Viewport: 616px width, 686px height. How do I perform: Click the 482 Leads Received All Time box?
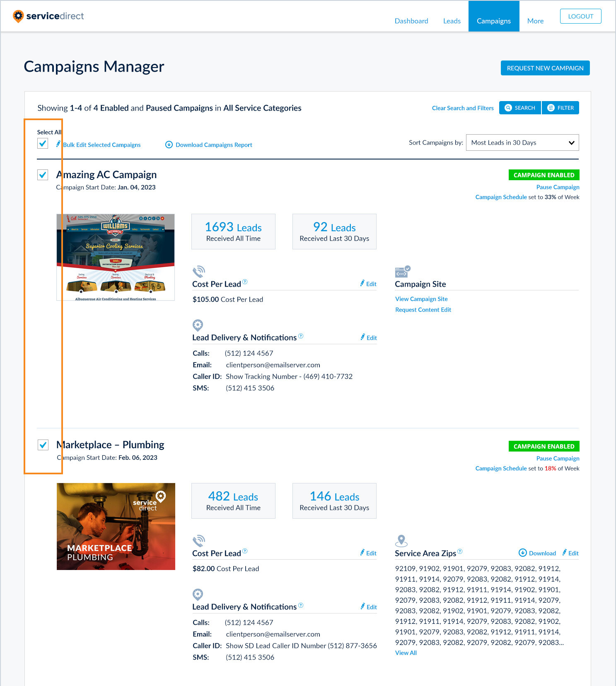click(x=233, y=501)
